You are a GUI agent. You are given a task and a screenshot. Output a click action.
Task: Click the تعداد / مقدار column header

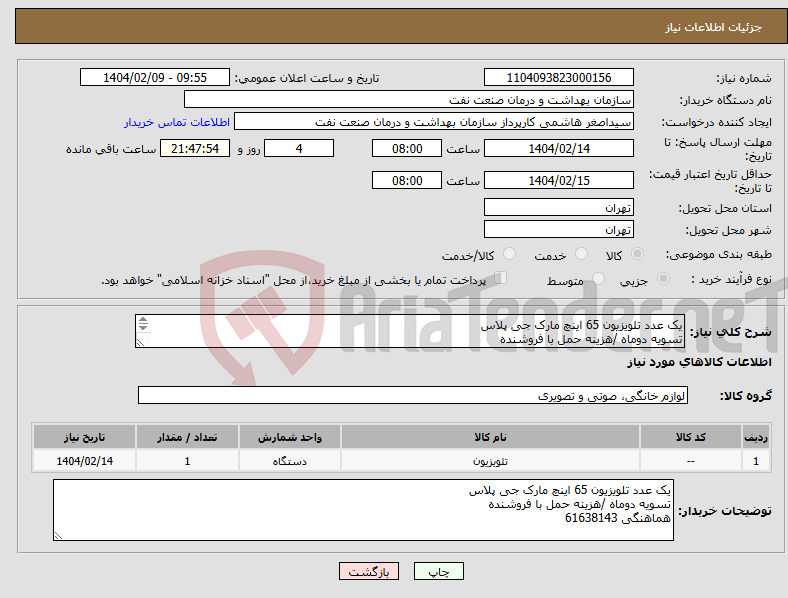[187, 437]
